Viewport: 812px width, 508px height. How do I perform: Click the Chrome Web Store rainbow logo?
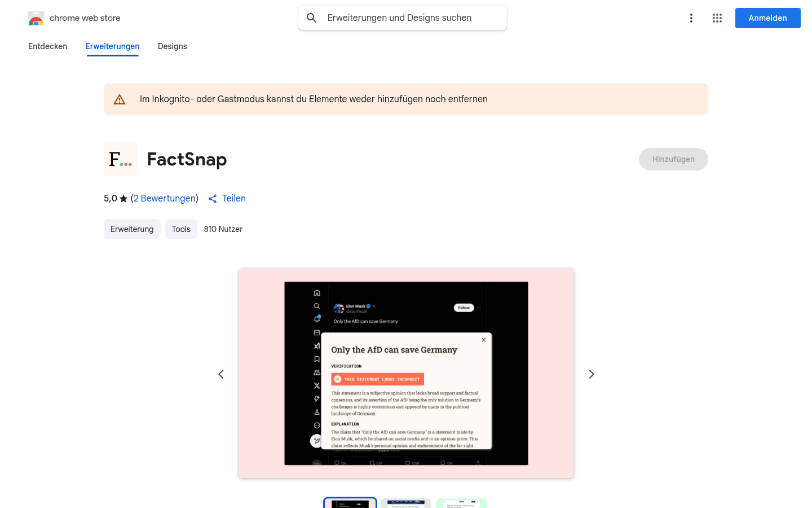tap(36, 18)
